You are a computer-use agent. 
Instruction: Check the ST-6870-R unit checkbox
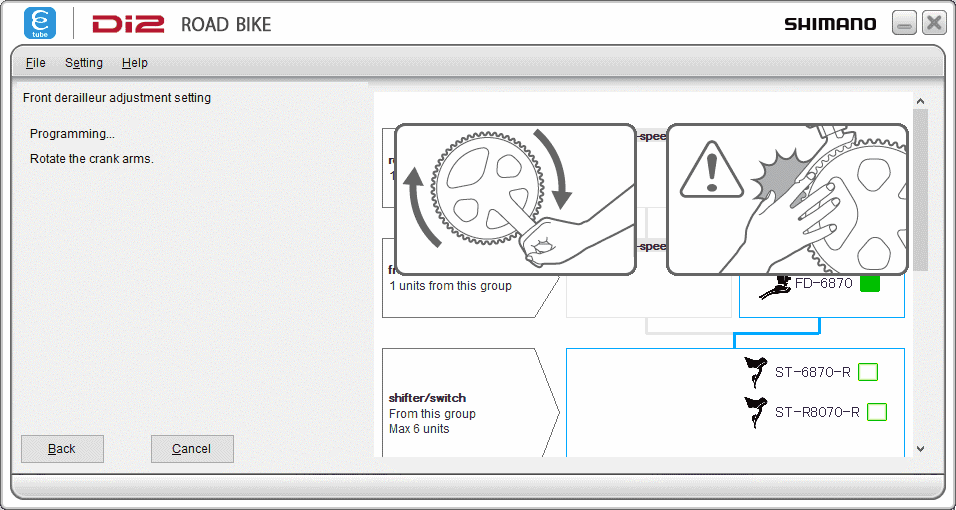(x=868, y=372)
